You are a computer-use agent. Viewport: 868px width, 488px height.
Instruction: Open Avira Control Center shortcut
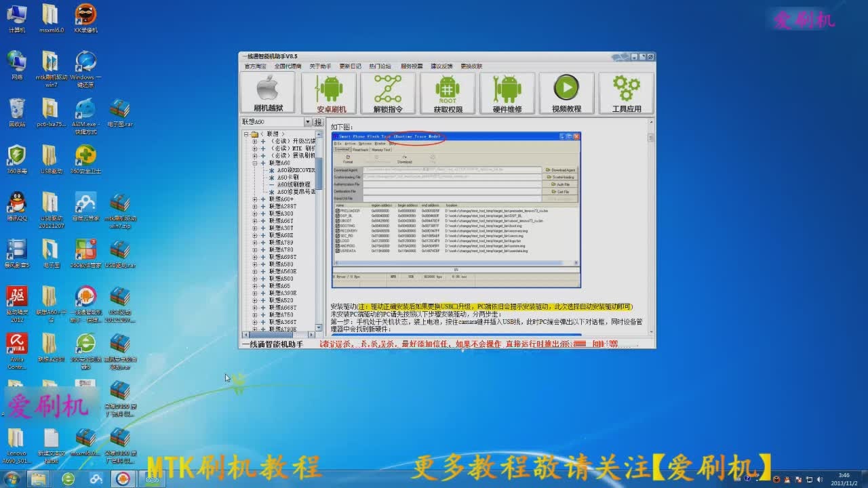(17, 351)
